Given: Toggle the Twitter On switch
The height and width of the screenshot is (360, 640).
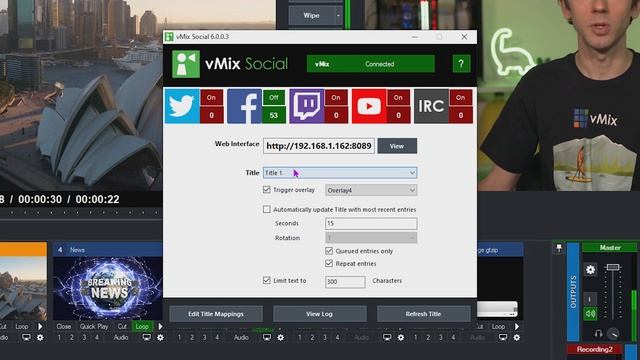Looking at the screenshot, I should point(211,98).
